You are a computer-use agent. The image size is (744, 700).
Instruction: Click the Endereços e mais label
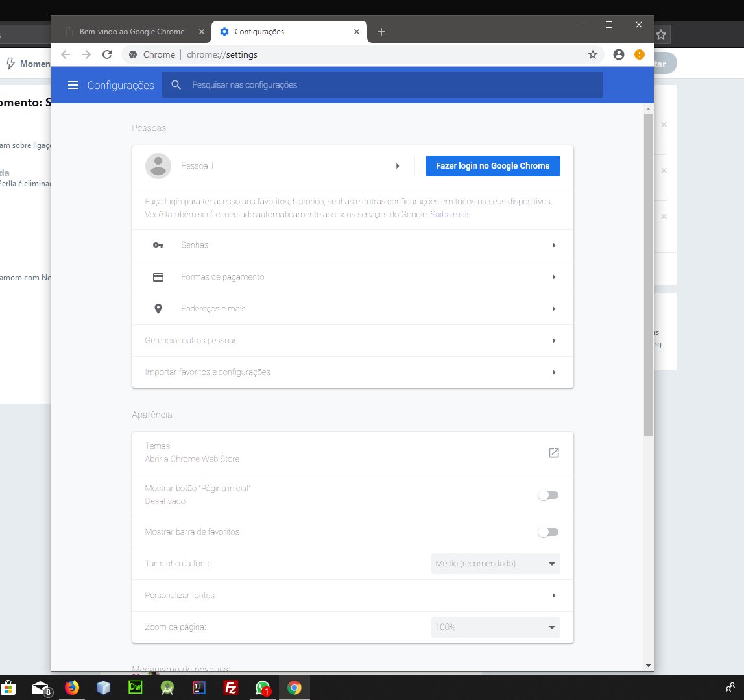coord(213,309)
